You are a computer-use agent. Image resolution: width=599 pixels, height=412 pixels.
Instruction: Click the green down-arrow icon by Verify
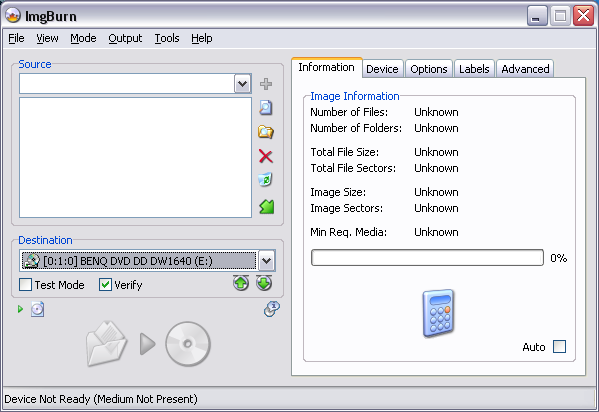point(264,283)
